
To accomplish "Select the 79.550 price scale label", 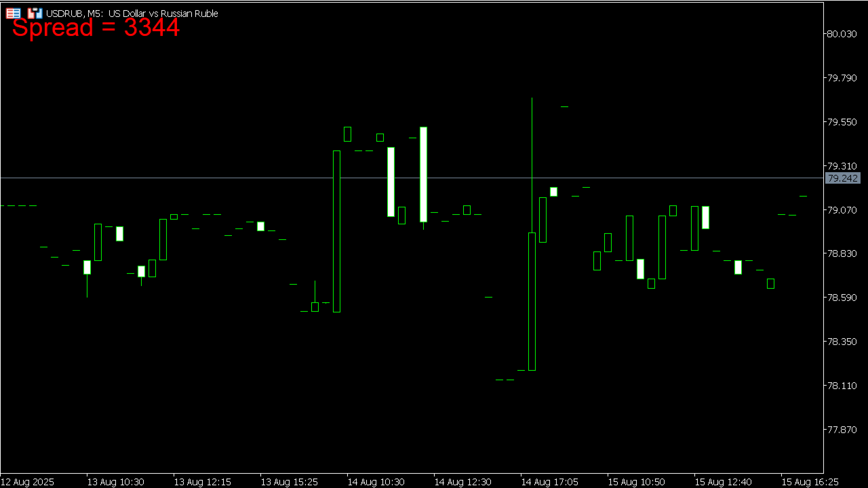I will click(x=842, y=122).
